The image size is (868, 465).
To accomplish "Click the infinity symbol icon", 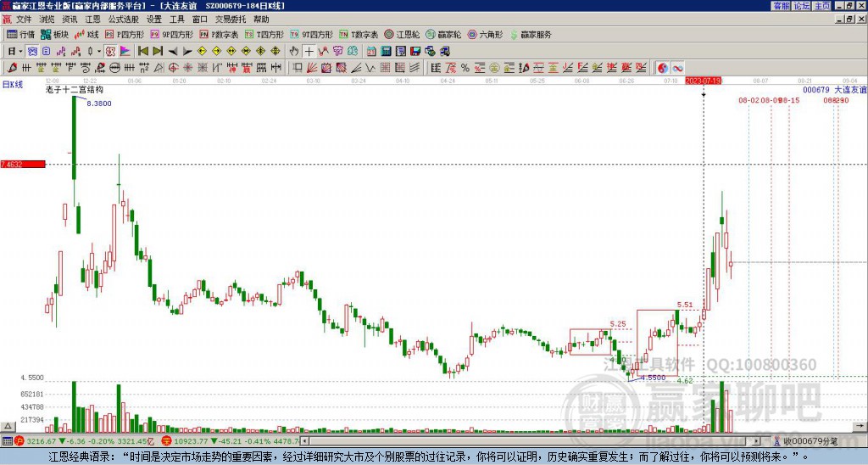I will (677, 68).
